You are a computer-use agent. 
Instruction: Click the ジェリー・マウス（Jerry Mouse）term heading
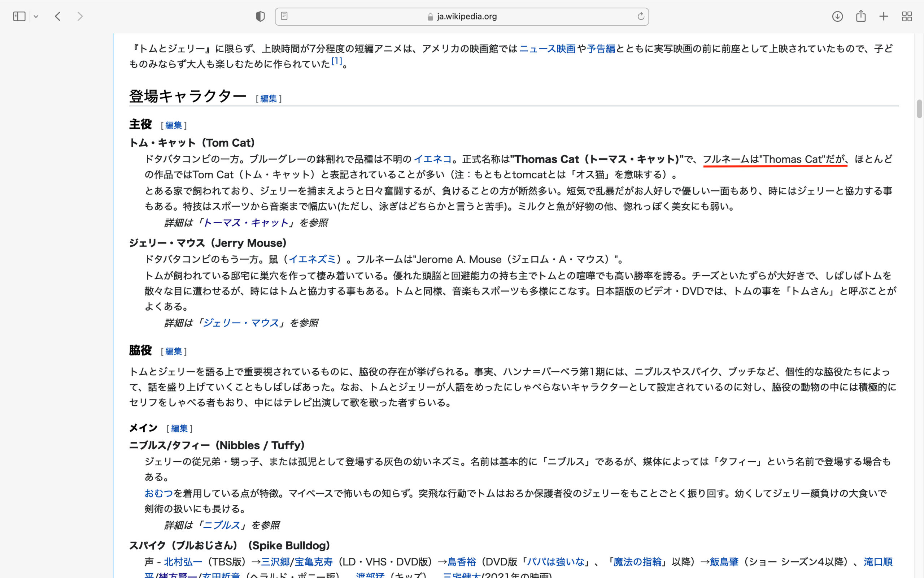coord(208,243)
